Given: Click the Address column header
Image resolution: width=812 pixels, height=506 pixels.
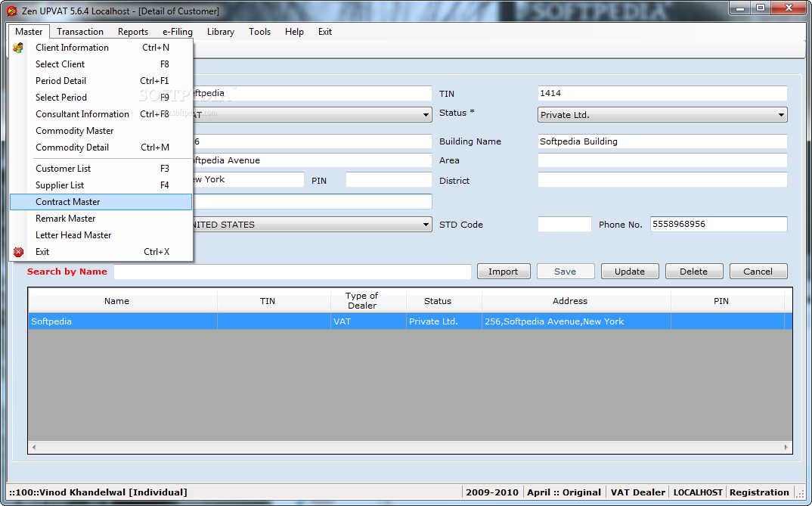Looking at the screenshot, I should 576,300.
